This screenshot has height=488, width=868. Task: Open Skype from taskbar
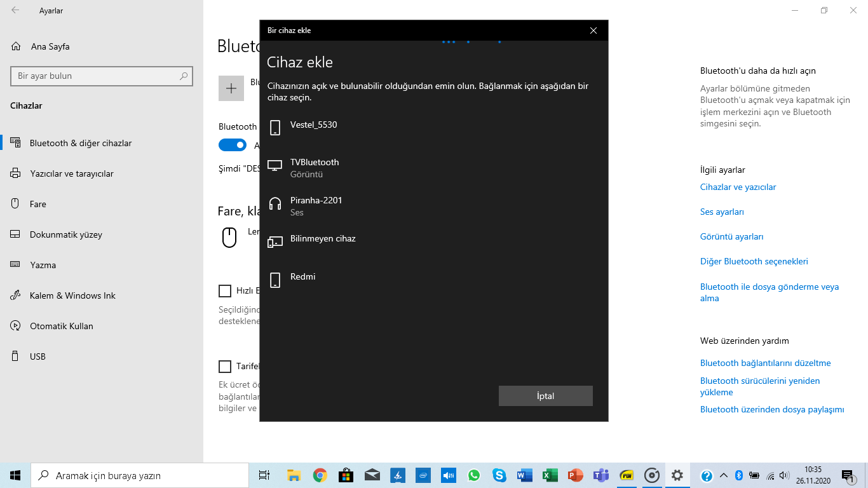(x=499, y=475)
